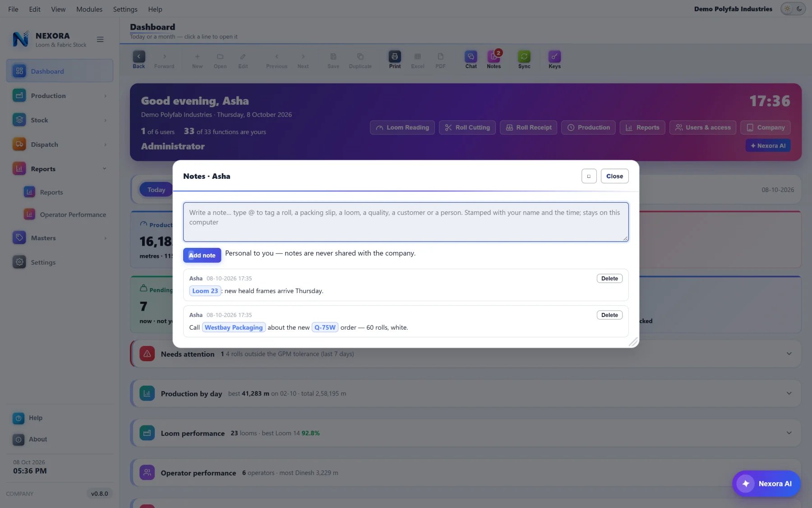
Task: Select the Today pill toggle
Action: (x=156, y=190)
